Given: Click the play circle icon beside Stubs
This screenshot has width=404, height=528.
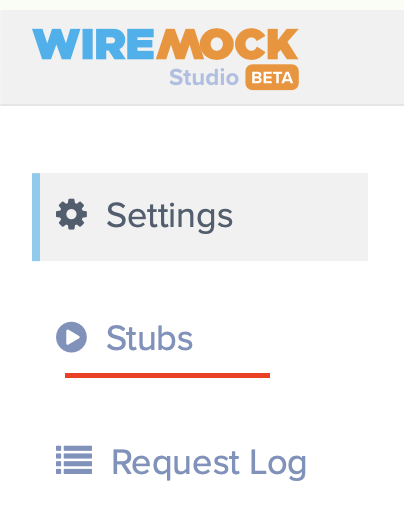Looking at the screenshot, I should pos(71,337).
